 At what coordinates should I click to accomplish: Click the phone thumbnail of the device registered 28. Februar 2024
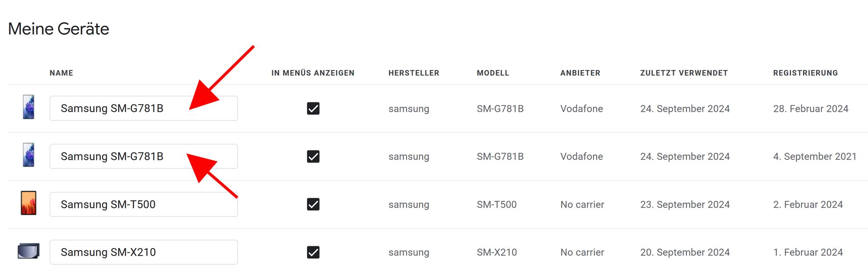pyautogui.click(x=28, y=107)
